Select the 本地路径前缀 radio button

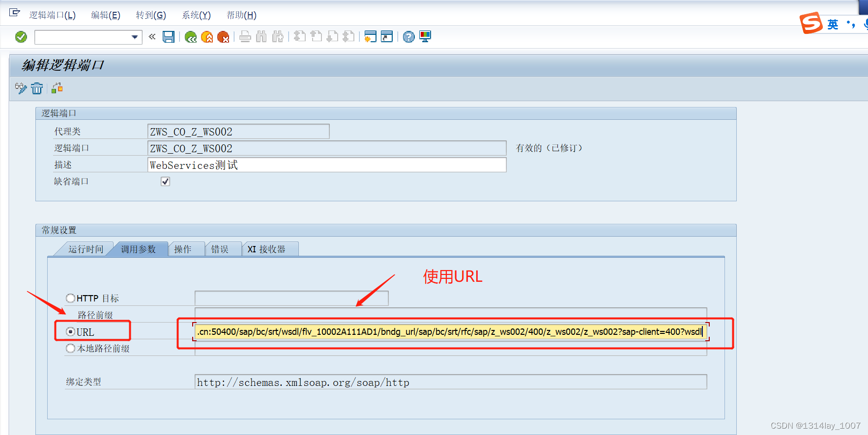[x=70, y=348]
